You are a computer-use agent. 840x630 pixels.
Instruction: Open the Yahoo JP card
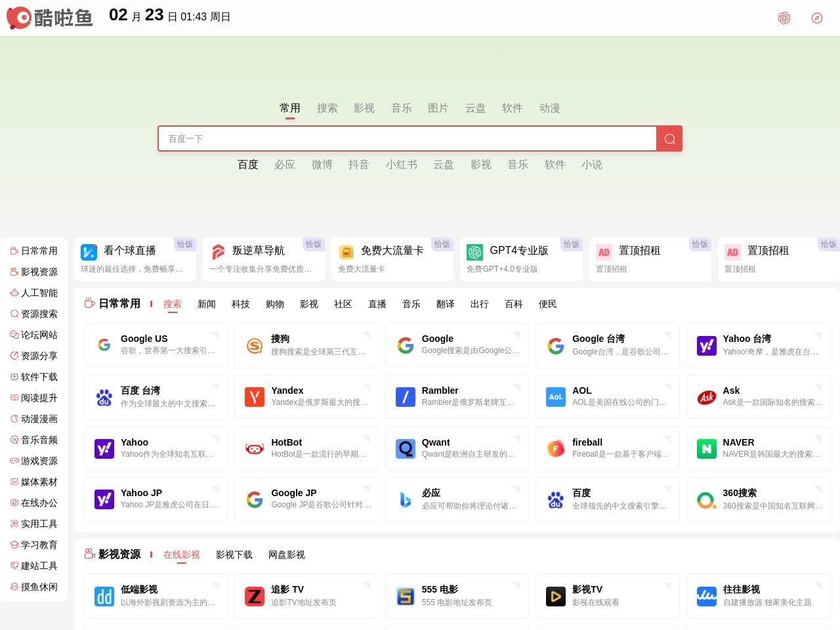(156, 499)
